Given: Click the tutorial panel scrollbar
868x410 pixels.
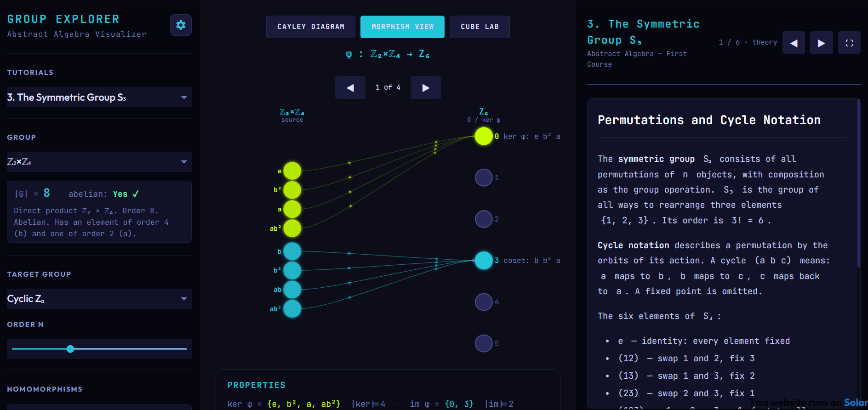Looking at the screenshot, I should tap(858, 184).
